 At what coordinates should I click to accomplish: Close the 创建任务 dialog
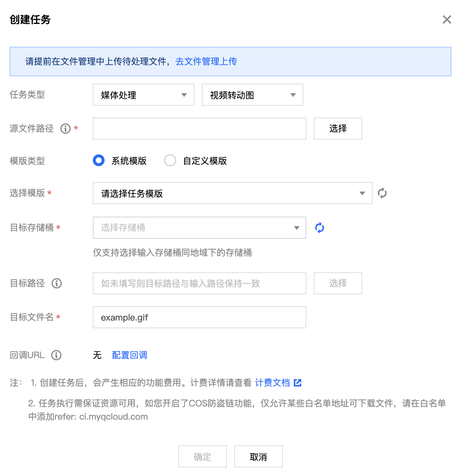point(447,20)
